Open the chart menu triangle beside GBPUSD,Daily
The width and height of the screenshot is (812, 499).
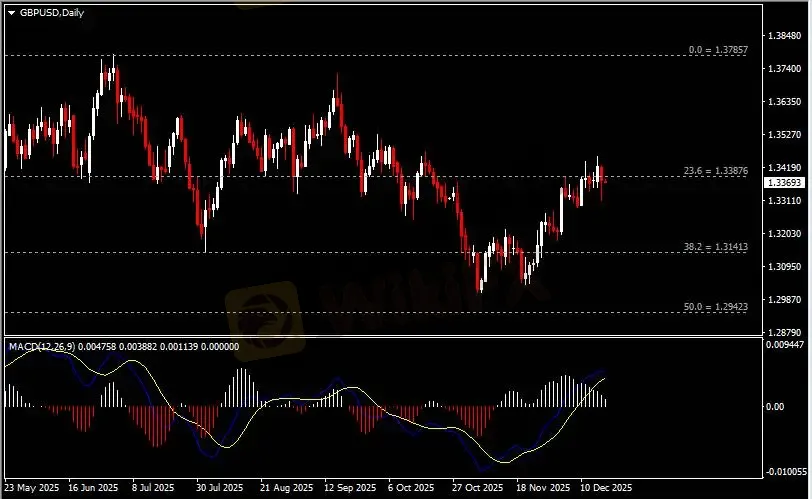click(11, 13)
